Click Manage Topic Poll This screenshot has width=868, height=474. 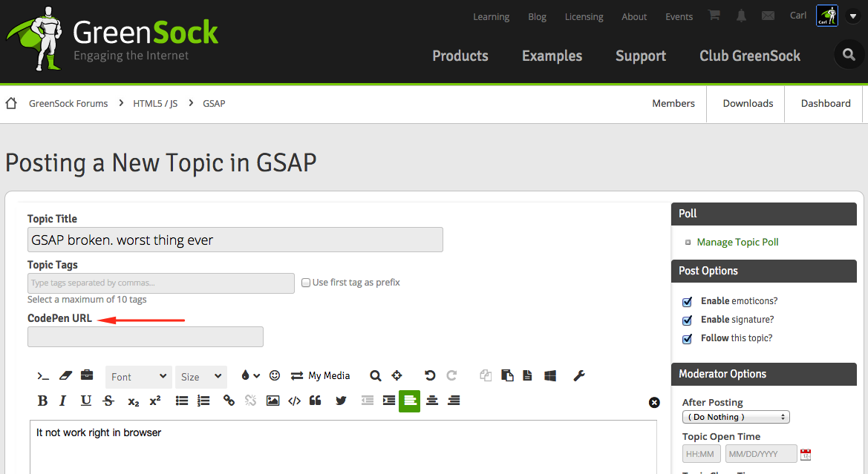point(737,243)
